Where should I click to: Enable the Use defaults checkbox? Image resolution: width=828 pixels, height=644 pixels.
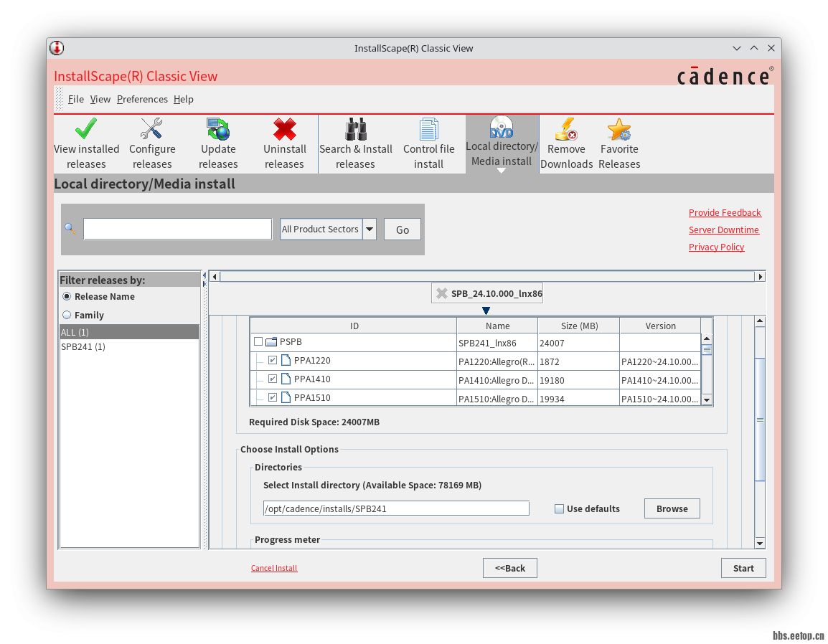click(560, 509)
